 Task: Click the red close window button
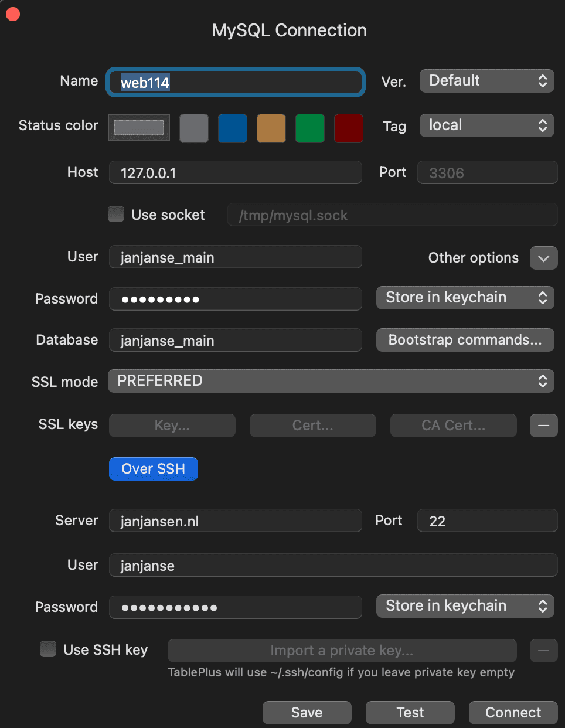tap(13, 14)
